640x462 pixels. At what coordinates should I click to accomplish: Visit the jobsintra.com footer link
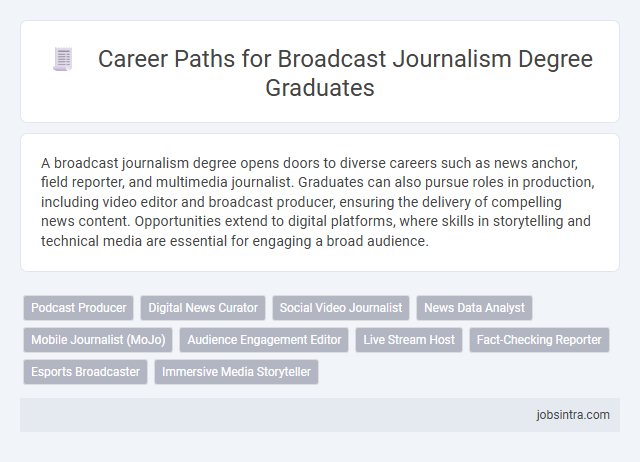(x=573, y=415)
